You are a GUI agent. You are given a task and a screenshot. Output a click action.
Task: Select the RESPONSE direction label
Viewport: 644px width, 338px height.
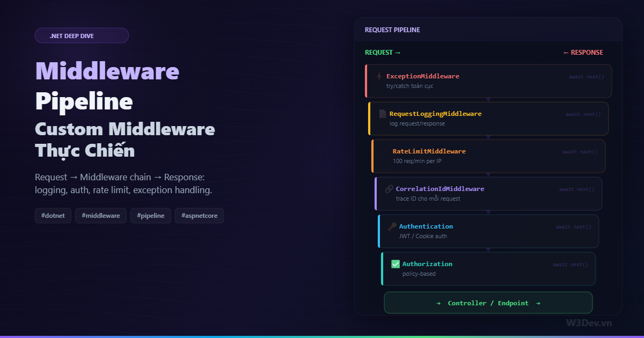tap(583, 52)
